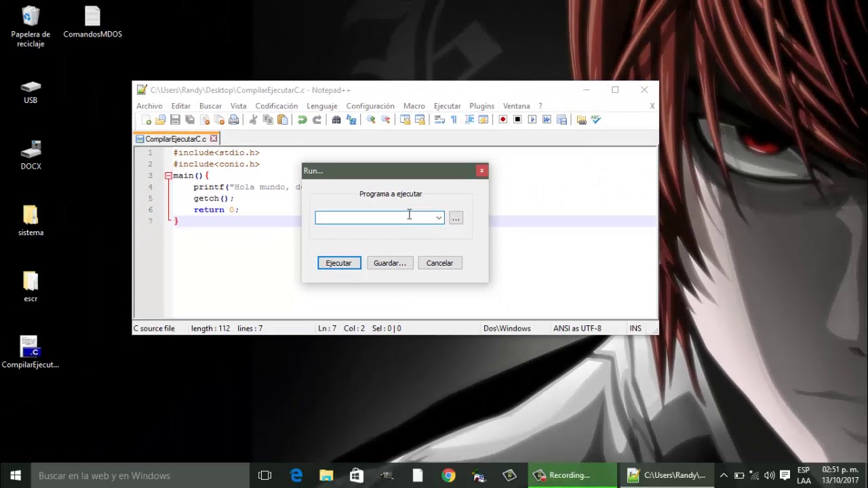868x488 pixels.
Task: Collapse the main() fold marker
Action: tap(167, 176)
